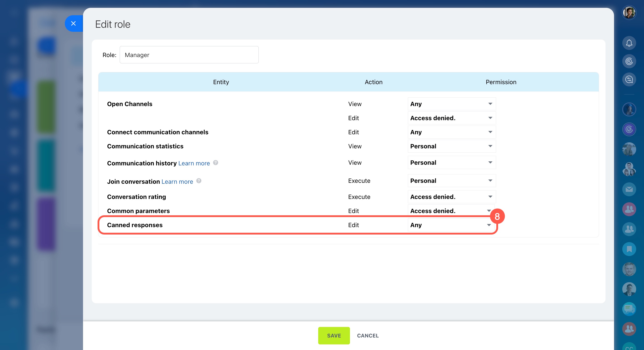Click the bookmark icon in right sidebar
Image resolution: width=644 pixels, height=350 pixels.
tap(629, 249)
